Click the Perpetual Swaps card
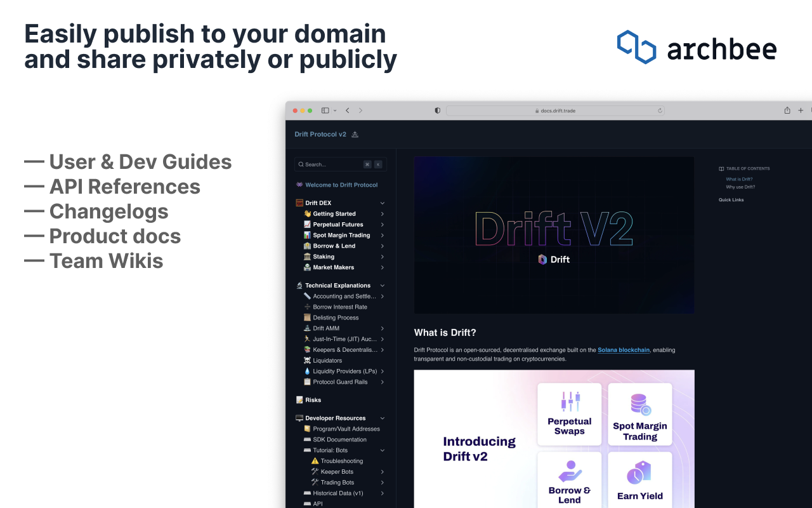812x508 pixels. (569, 413)
